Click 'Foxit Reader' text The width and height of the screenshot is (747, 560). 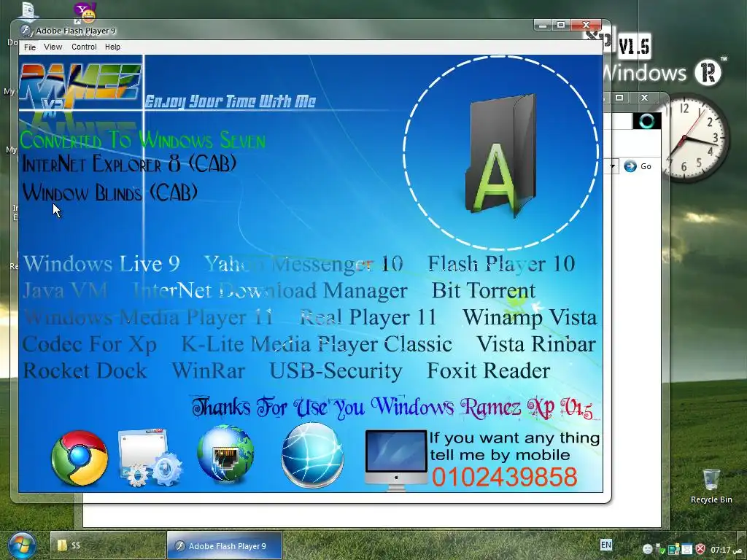488,371
